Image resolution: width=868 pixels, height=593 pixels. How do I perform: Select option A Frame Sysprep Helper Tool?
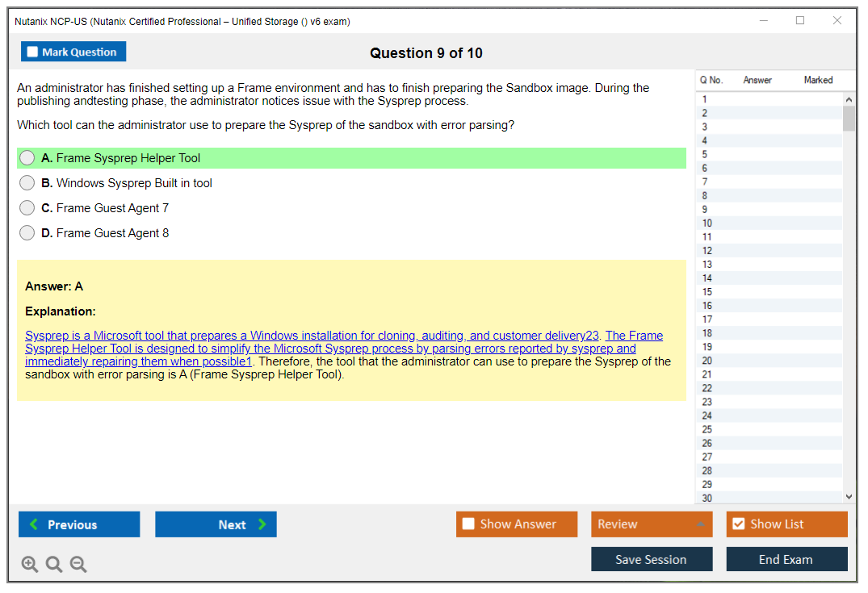point(27,158)
